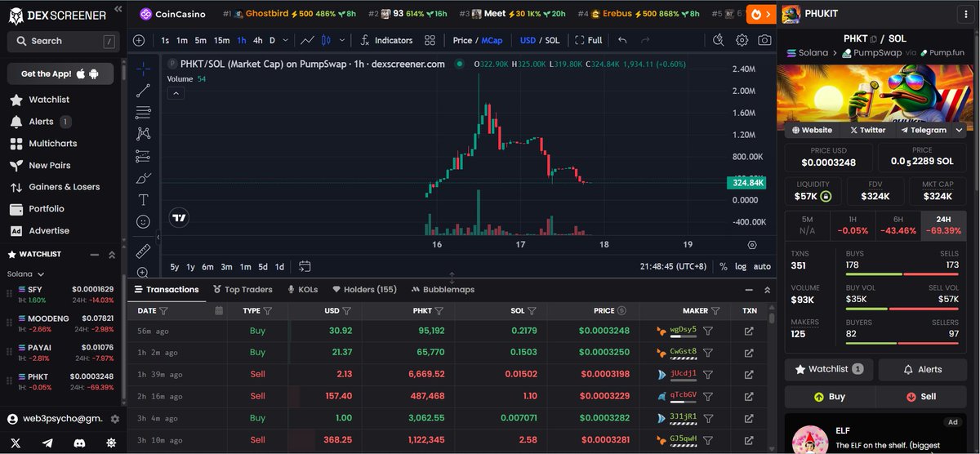Click the red Sell button

coord(921,396)
